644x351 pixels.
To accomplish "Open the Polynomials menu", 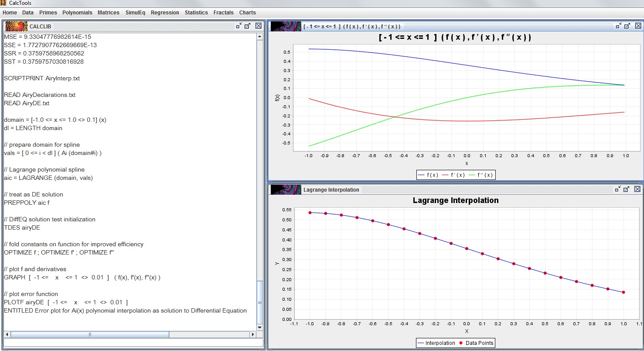I will click(x=77, y=13).
